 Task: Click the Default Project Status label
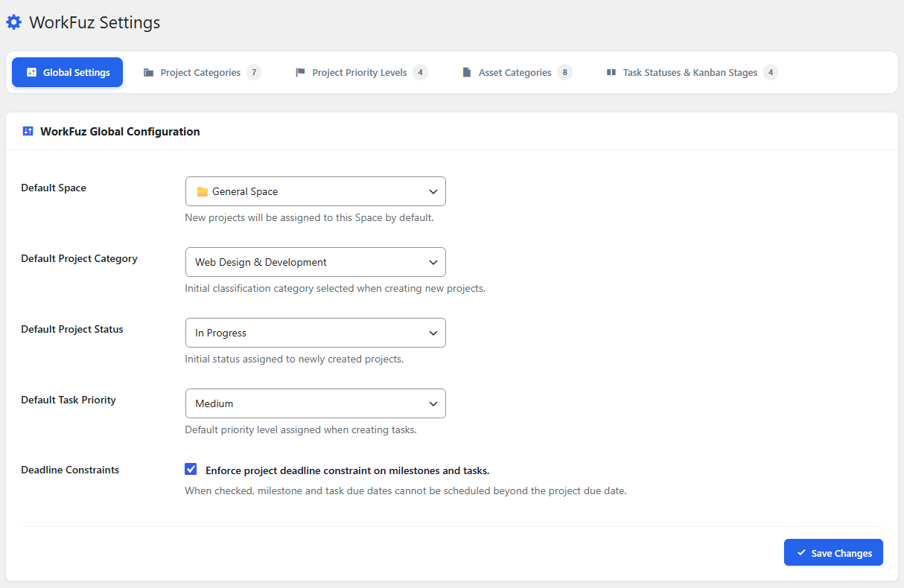(x=72, y=329)
